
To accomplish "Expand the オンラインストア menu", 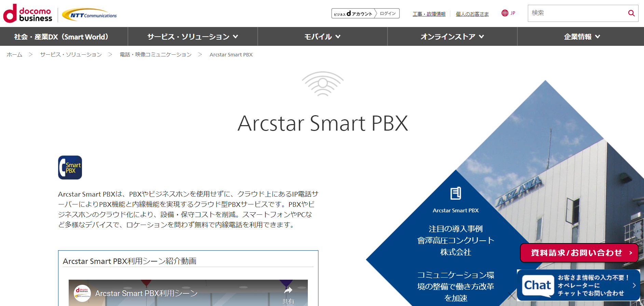I will point(452,37).
